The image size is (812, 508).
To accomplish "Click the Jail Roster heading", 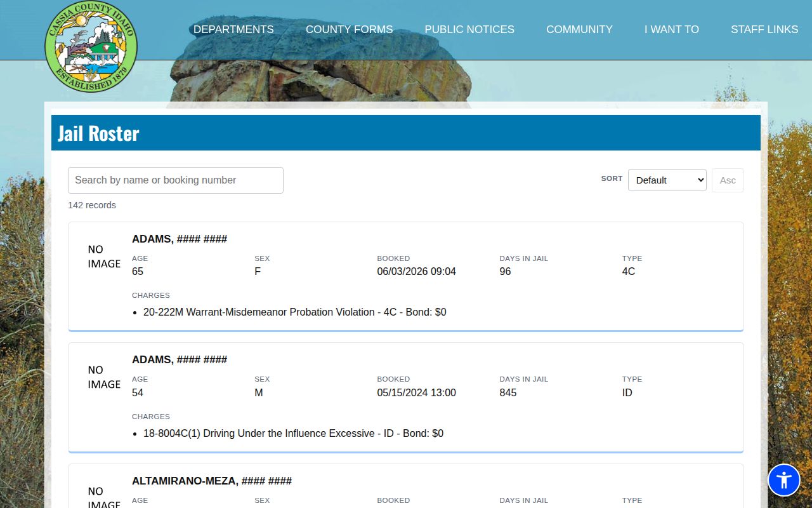I will tap(98, 133).
